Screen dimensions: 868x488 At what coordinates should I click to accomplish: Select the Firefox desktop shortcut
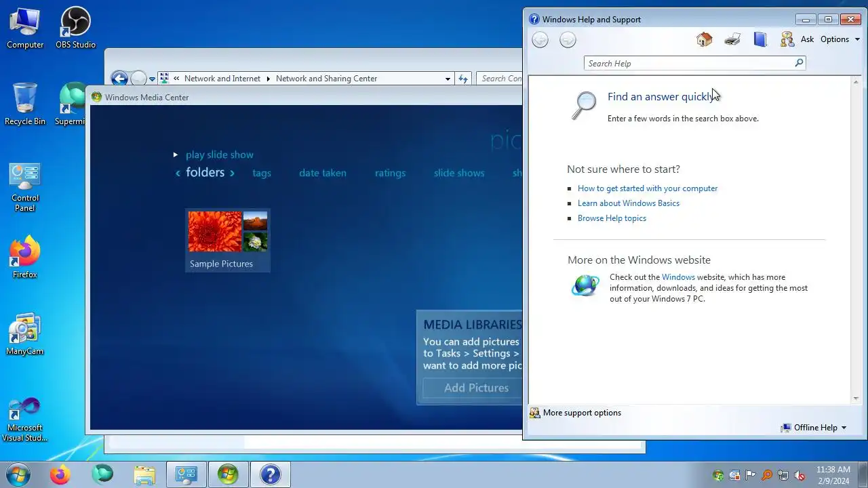click(x=25, y=258)
